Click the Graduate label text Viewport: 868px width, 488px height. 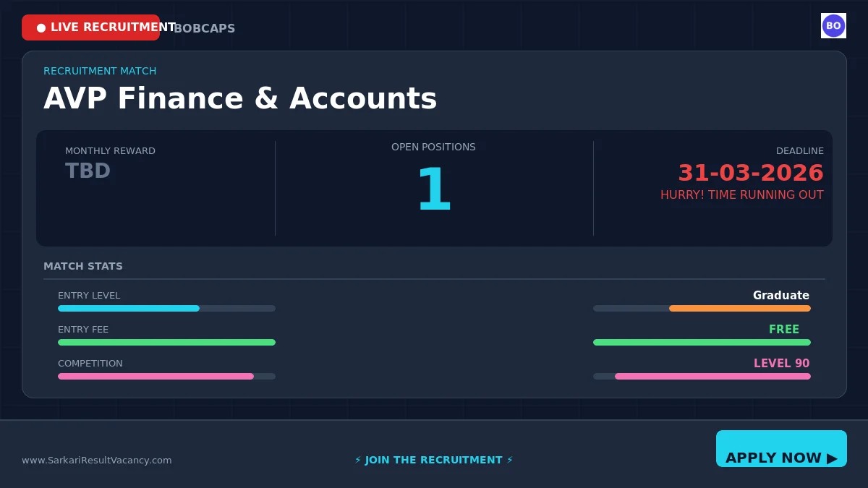[x=780, y=296]
